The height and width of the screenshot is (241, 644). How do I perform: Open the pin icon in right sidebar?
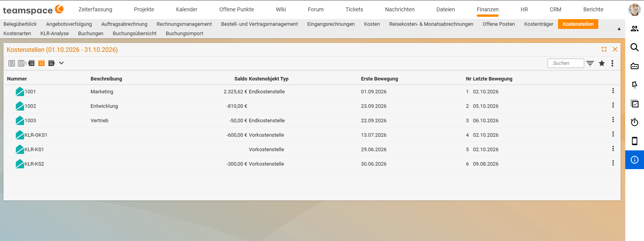[635, 85]
